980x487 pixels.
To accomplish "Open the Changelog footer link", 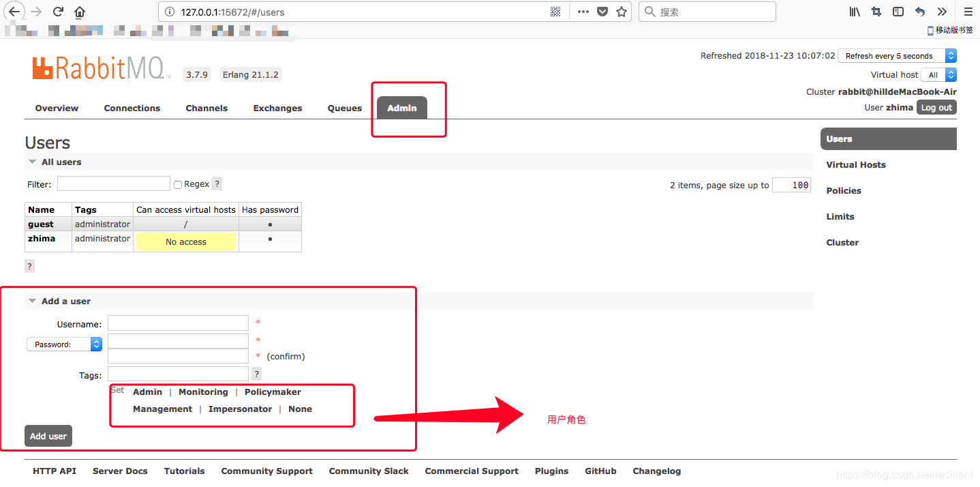I will (x=656, y=471).
